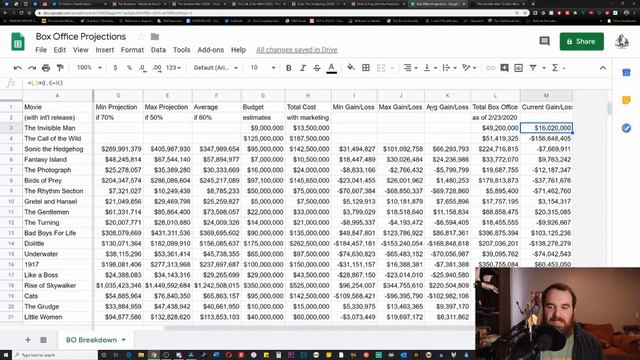Open the Functions sigma menu
The image size is (640, 360).
point(555,68)
